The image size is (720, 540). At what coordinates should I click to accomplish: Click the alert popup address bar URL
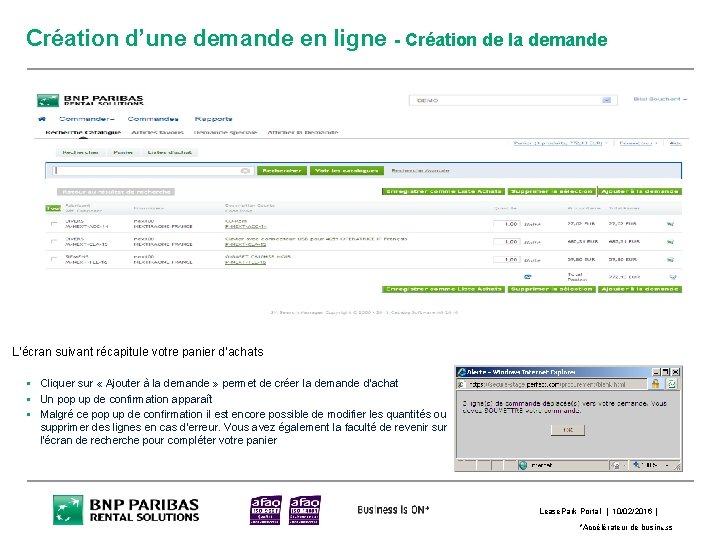(546, 384)
